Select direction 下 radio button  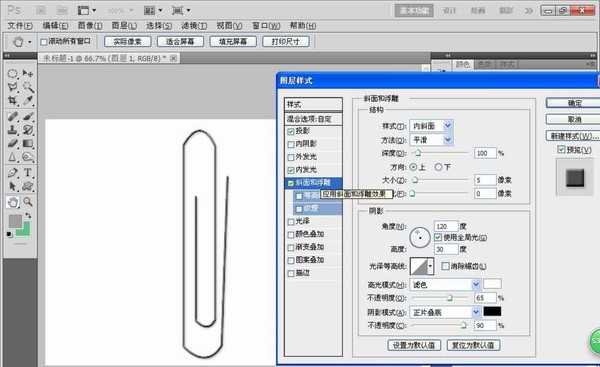pos(439,167)
